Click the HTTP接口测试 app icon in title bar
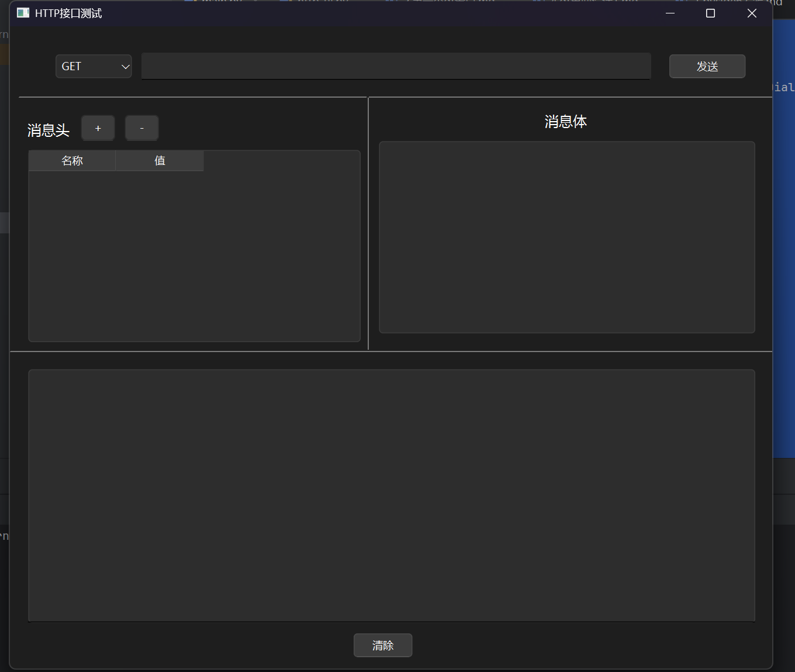The height and width of the screenshot is (672, 795). pyautogui.click(x=23, y=13)
